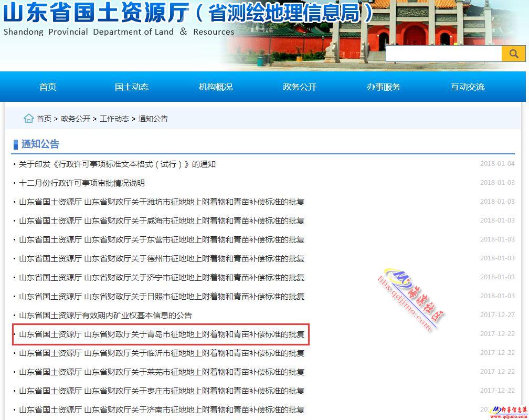Open the 国土动态 navigation tab

pyautogui.click(x=132, y=87)
